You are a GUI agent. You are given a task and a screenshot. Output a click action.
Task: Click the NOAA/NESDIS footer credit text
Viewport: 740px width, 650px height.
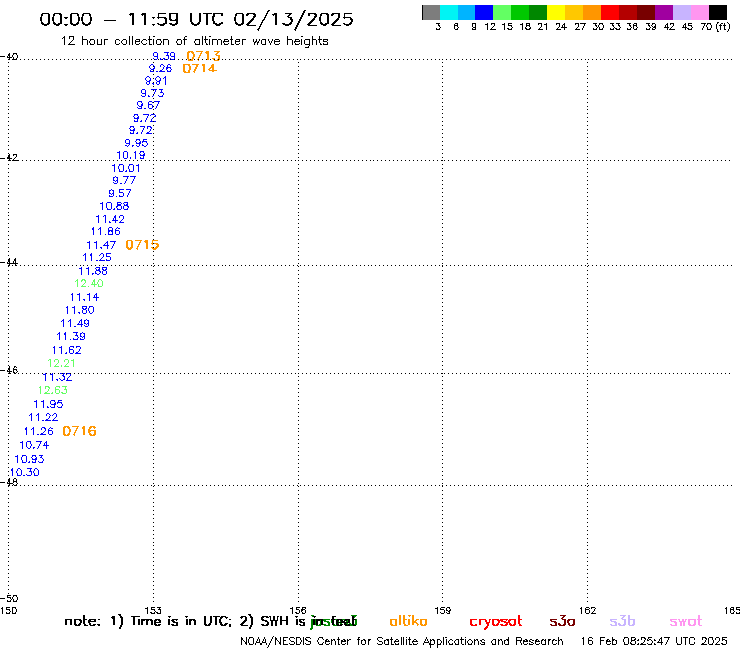[x=402, y=642]
